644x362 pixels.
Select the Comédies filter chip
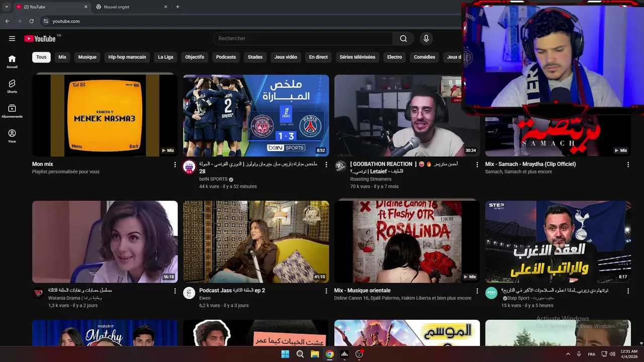425,57
